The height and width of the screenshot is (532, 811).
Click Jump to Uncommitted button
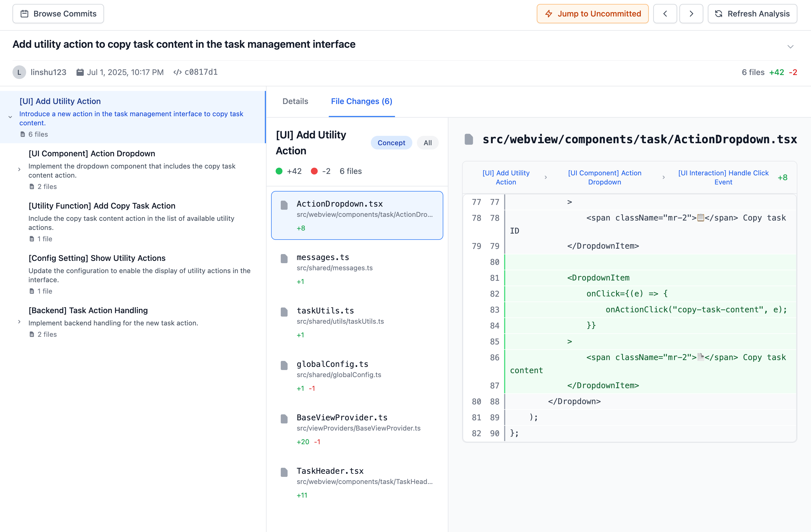click(592, 14)
